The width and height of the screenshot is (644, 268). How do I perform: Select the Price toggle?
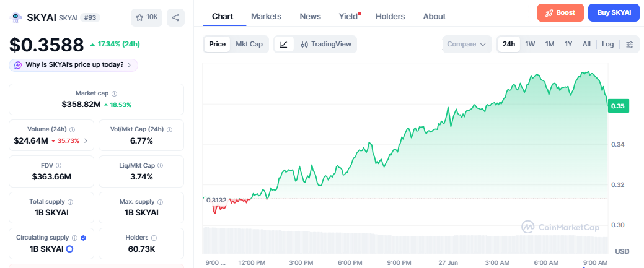pos(218,45)
